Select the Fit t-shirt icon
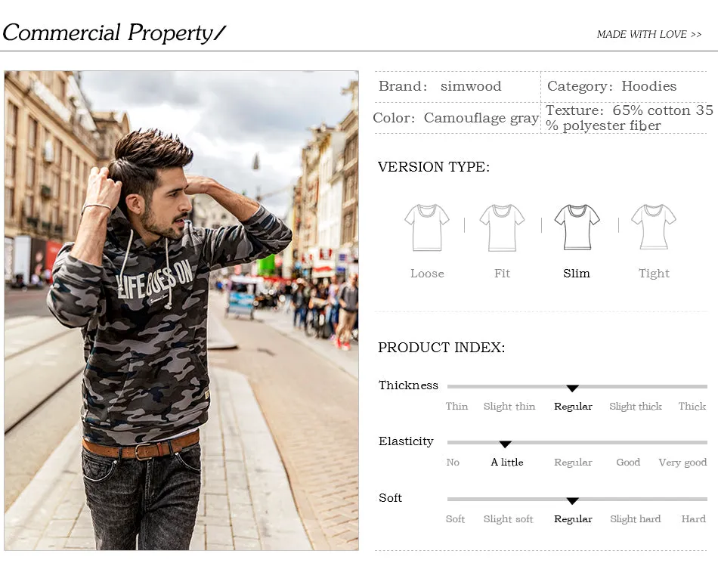718x588 pixels. 502,227
